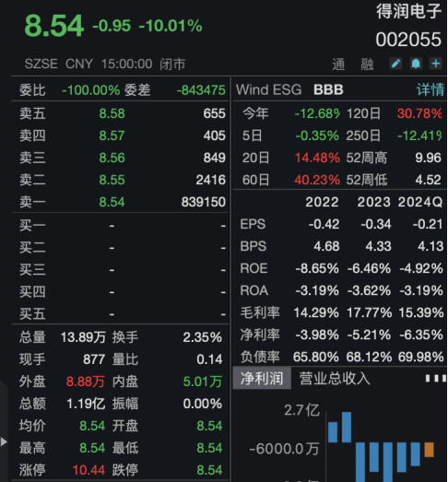
Task: Click the 2024Q column header
Action: (420, 202)
